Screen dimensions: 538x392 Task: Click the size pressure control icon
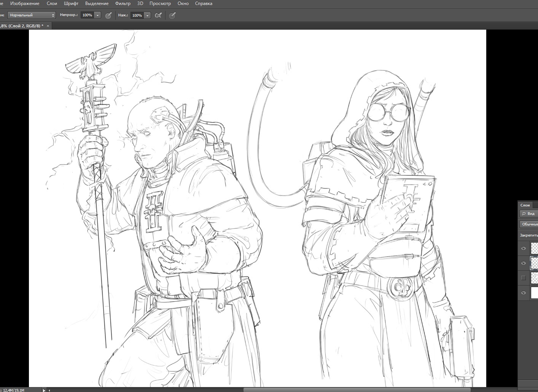click(172, 15)
